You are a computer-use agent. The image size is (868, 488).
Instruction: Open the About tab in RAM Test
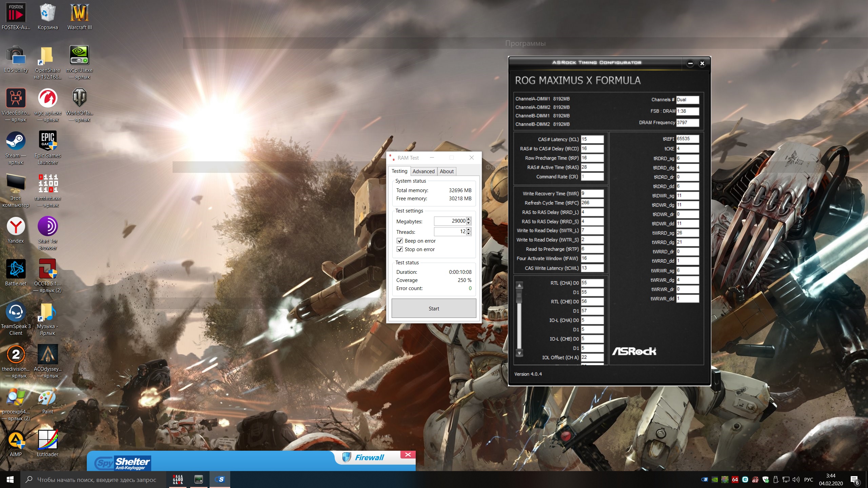[x=447, y=171]
